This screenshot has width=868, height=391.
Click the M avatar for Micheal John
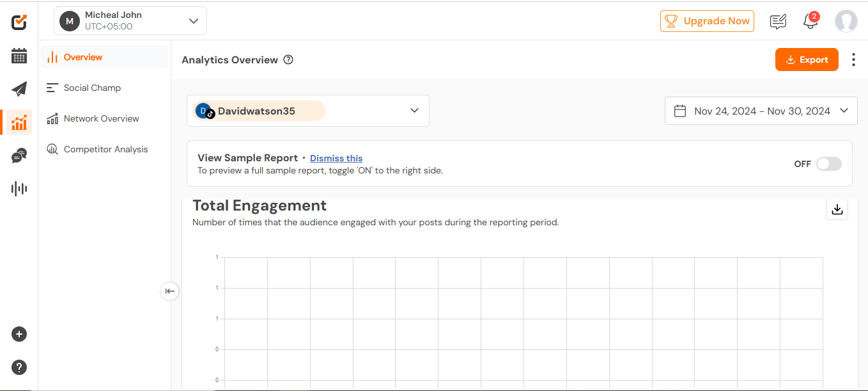[70, 21]
